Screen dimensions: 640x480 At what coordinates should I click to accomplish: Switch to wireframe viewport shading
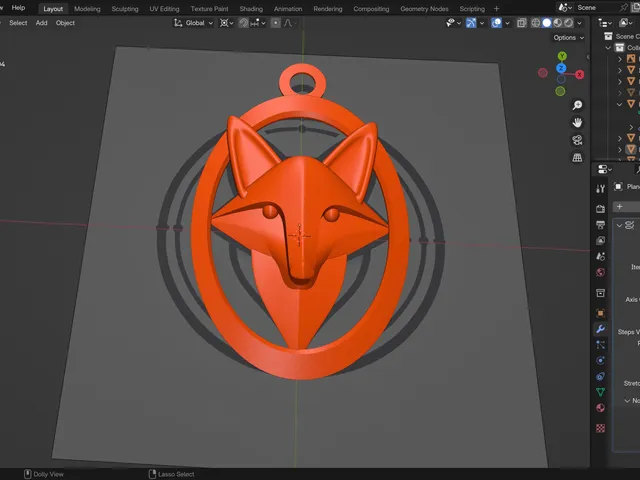[x=536, y=23]
